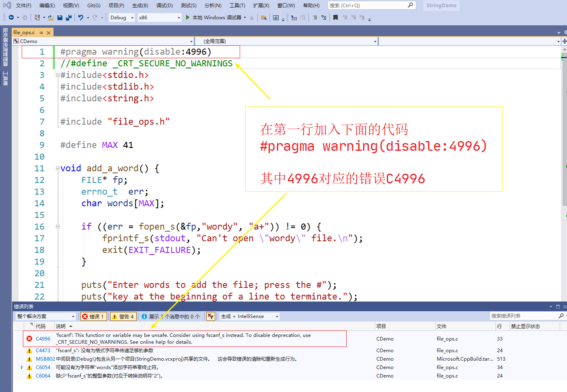Image resolution: width=567 pixels, height=392 pixels.
Task: Open the 生成 + IntelliSense dropdown
Action: tap(249, 316)
